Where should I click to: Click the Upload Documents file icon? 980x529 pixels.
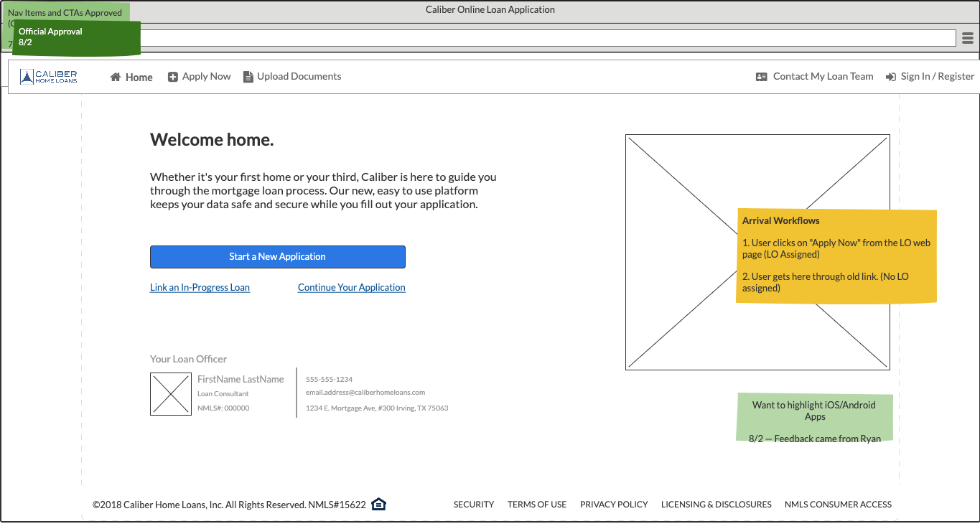click(x=248, y=77)
